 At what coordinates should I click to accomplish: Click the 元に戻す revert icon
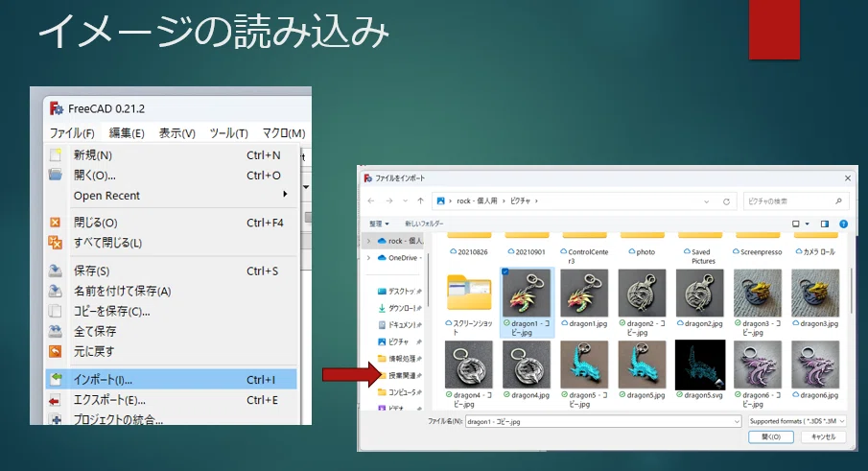click(x=56, y=351)
